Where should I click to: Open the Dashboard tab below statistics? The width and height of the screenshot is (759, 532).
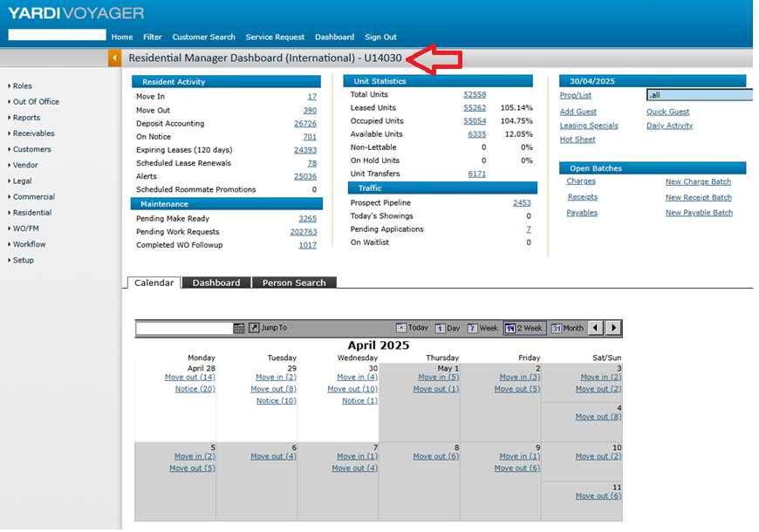(215, 283)
